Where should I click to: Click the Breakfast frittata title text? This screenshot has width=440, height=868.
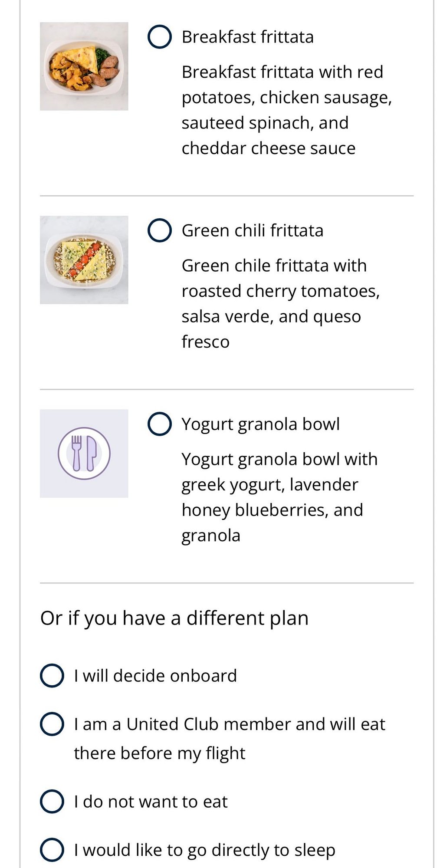[x=247, y=37]
